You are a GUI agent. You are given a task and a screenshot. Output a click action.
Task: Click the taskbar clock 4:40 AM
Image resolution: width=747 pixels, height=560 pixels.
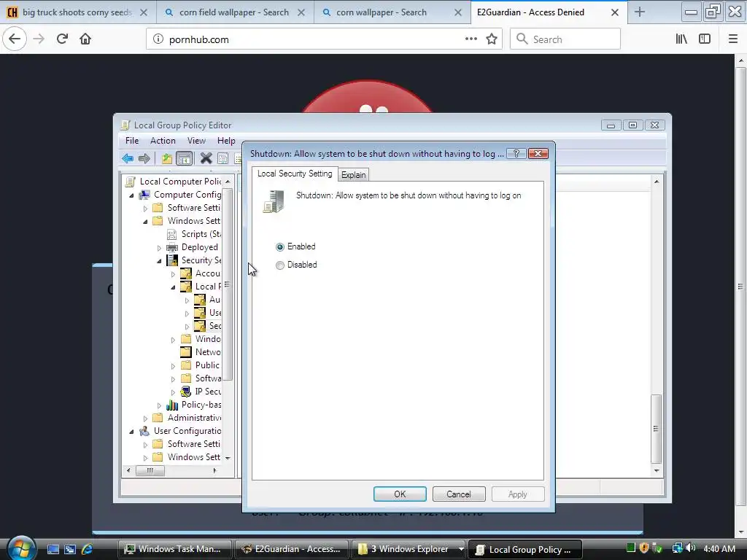pos(719,548)
